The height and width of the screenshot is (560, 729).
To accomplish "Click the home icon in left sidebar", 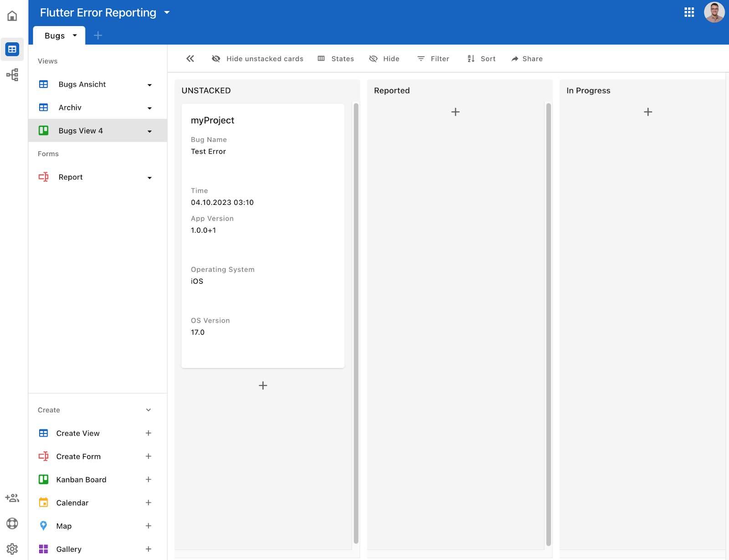I will click(x=12, y=16).
